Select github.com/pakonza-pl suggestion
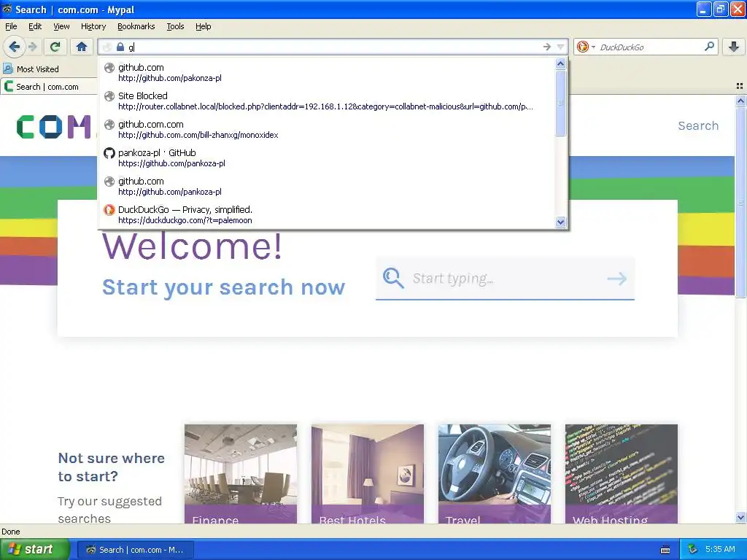The width and height of the screenshot is (747, 560). click(327, 72)
